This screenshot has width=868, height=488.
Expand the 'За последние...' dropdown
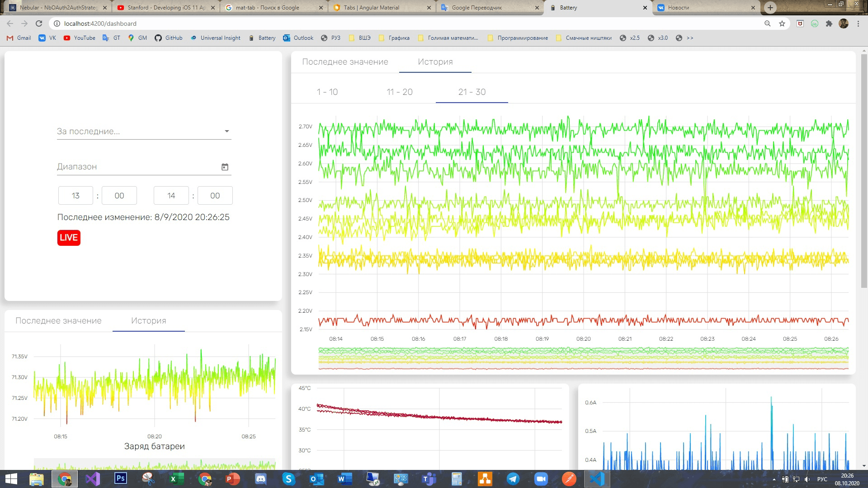[x=144, y=131]
